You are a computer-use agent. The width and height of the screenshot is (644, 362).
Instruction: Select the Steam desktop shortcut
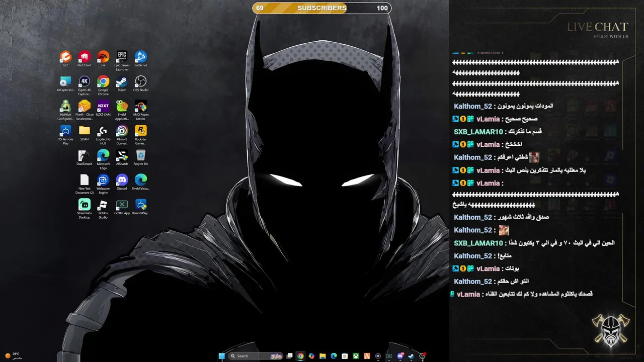tap(122, 83)
